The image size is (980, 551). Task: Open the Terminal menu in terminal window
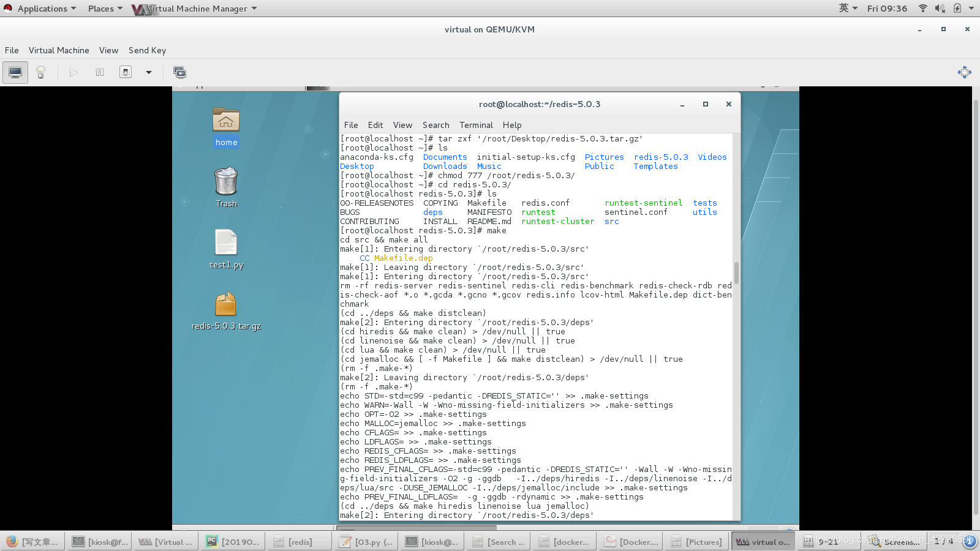click(476, 125)
